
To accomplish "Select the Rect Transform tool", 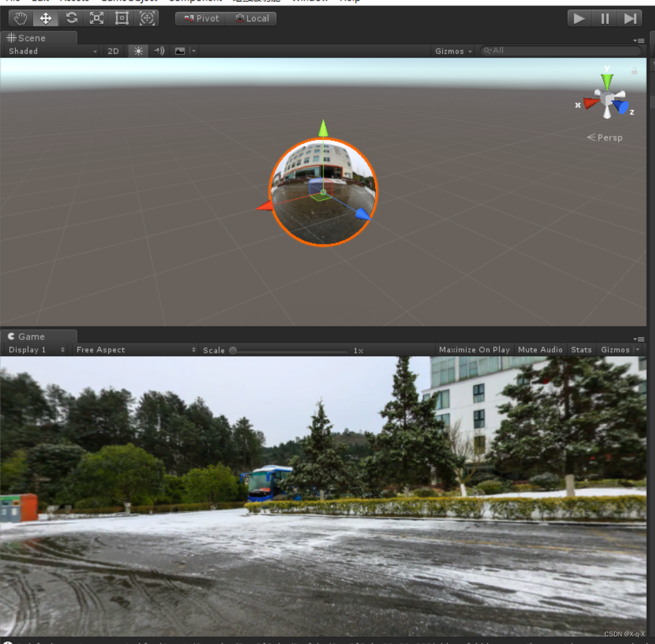I will tap(121, 18).
